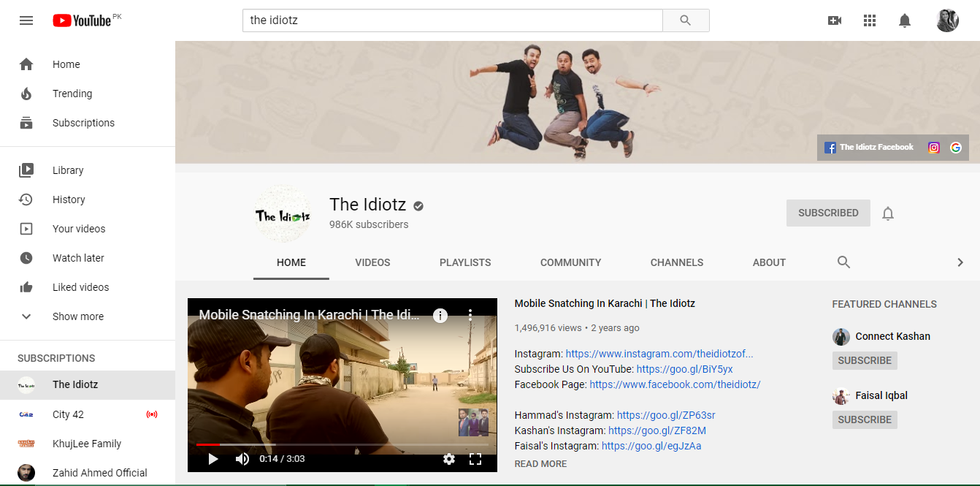Click the SUBSCRIBED button
980x486 pixels.
point(828,213)
